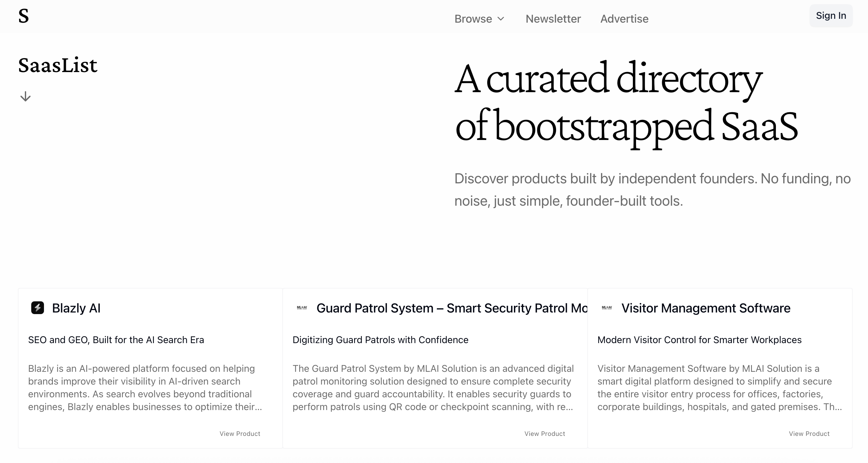Click 'Modern Visitor Control for Smarter Workplaces' tagline

coord(699,340)
